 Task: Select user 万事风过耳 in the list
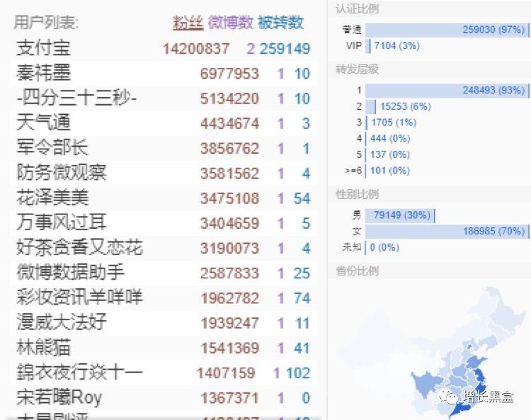(62, 223)
